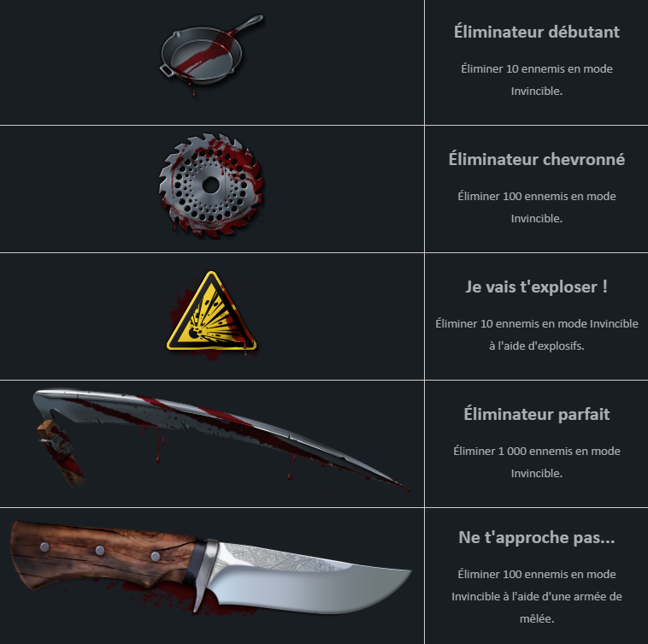This screenshot has height=644, width=648.
Task: Select the description mentioning 'armée de mêlée'
Action: 536,596
